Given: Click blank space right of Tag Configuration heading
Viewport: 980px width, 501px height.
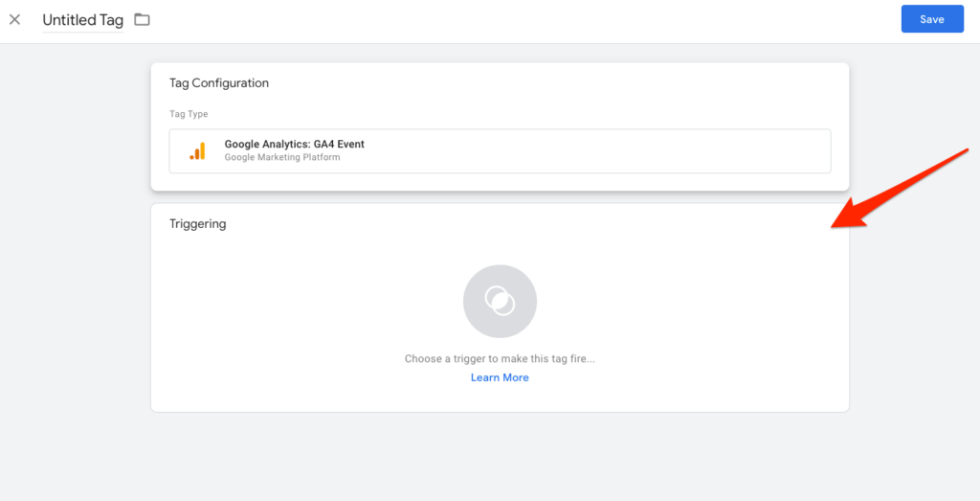Looking at the screenshot, I should pyautogui.click(x=574, y=83).
